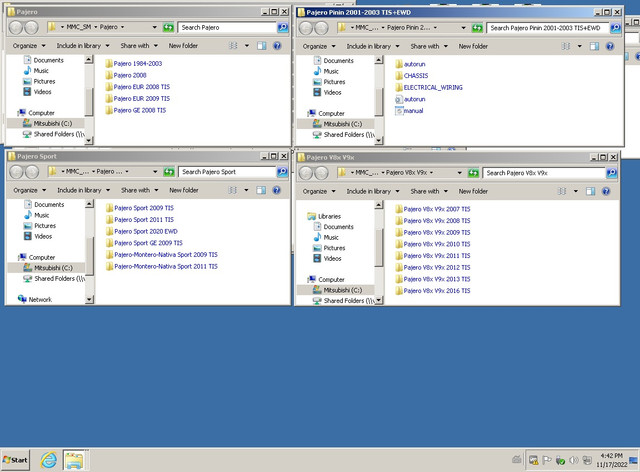Select Libraries in Pajero V8x V9x sidebar

point(324,216)
